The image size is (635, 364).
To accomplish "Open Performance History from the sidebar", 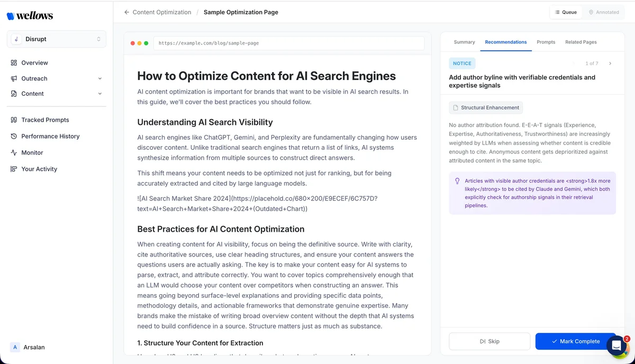I will click(50, 136).
